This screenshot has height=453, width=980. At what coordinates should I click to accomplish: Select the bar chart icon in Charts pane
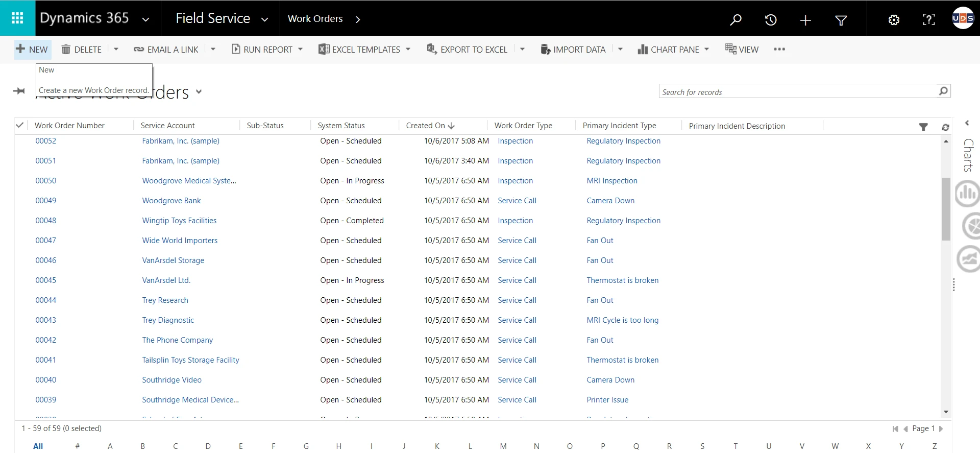pos(968,194)
